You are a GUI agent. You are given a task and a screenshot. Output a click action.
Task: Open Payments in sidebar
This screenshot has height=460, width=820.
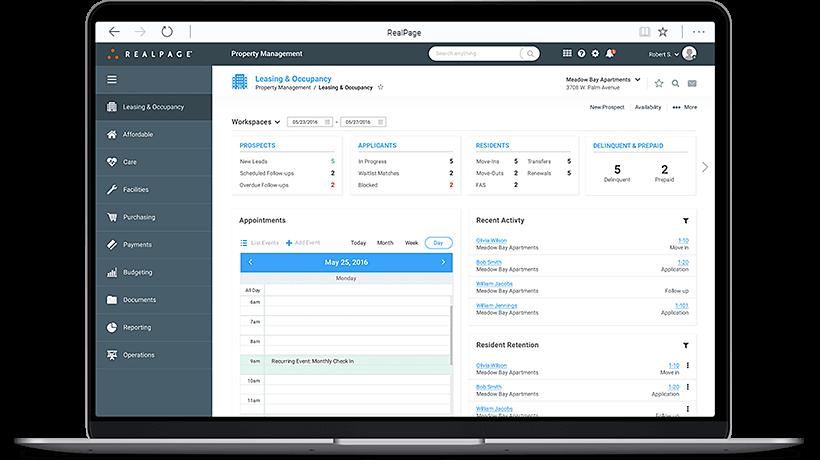click(154, 245)
